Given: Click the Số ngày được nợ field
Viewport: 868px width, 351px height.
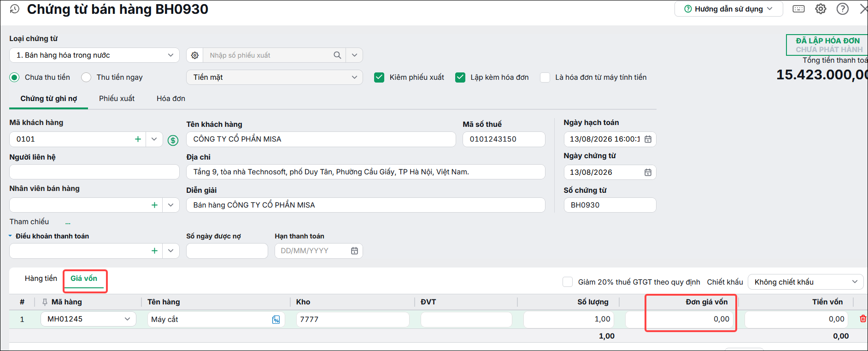Looking at the screenshot, I should (227, 251).
